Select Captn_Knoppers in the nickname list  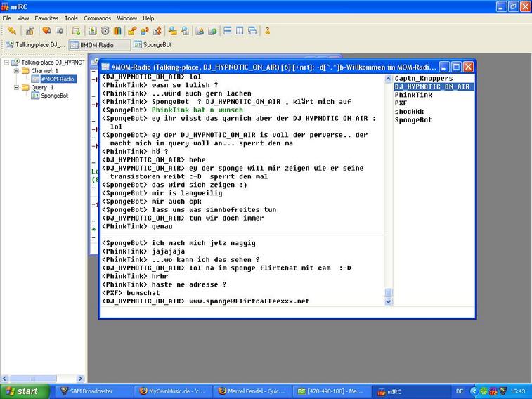point(423,78)
